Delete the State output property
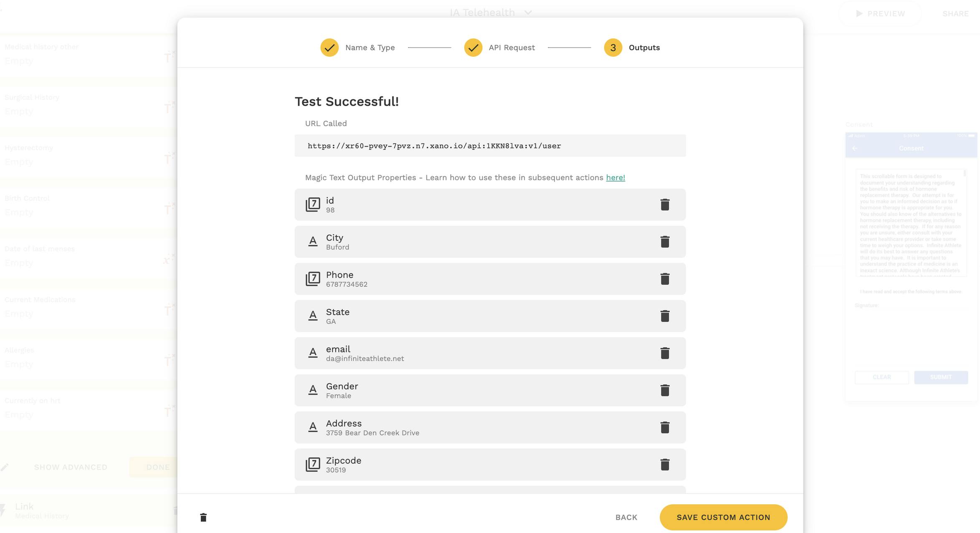The image size is (980, 533). point(665,316)
